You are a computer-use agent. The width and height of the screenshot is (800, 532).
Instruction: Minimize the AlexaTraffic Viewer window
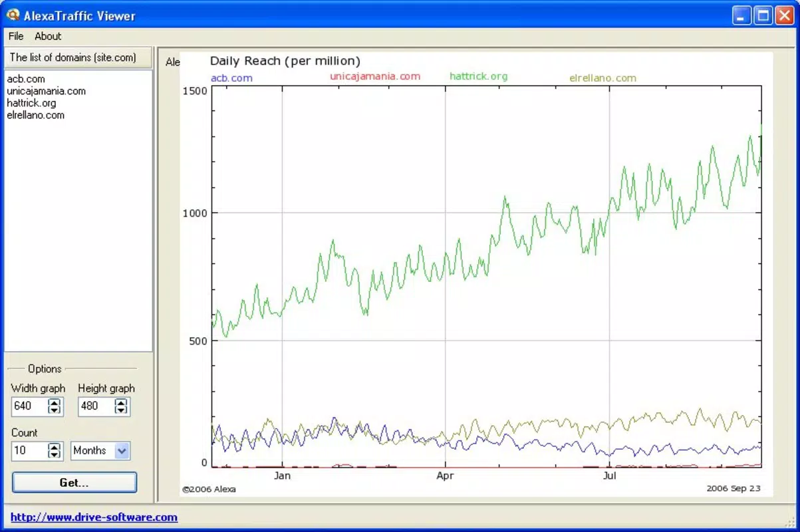point(742,15)
